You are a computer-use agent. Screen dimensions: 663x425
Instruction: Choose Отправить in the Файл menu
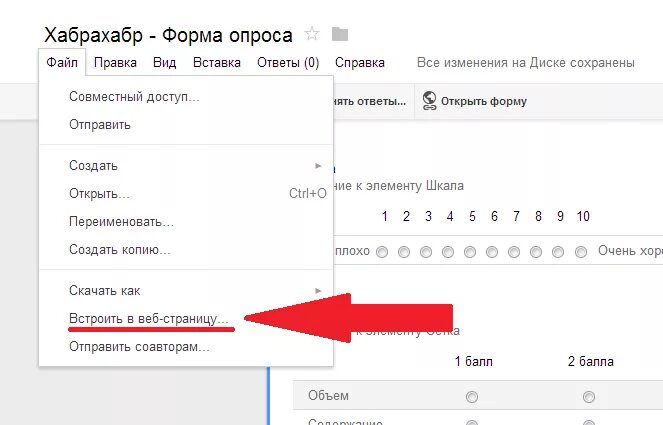point(186,125)
